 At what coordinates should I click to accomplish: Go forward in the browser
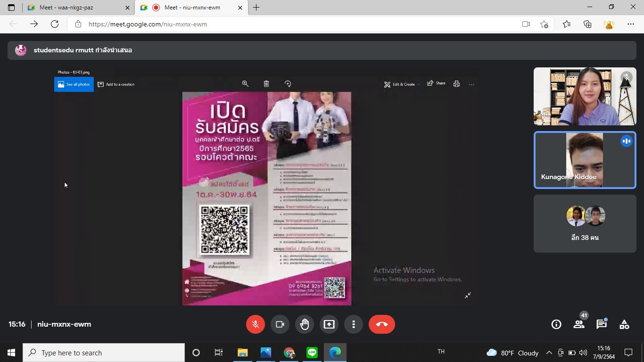[x=34, y=24]
